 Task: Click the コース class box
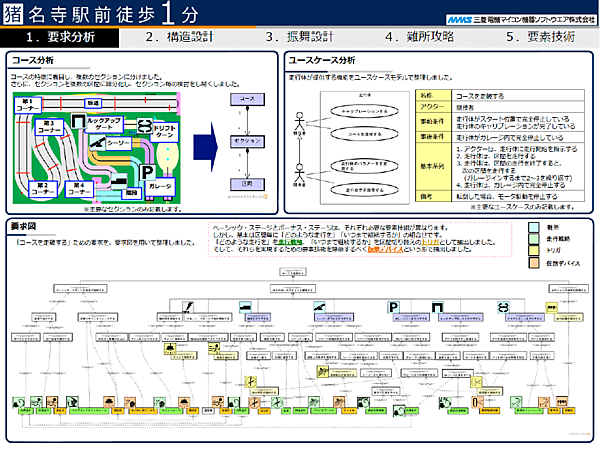coord(247,99)
